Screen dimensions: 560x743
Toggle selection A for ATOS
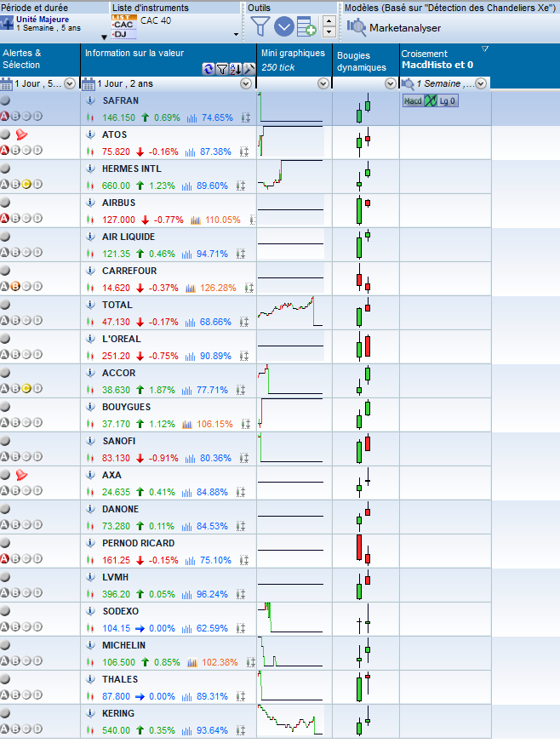[x=4, y=150]
